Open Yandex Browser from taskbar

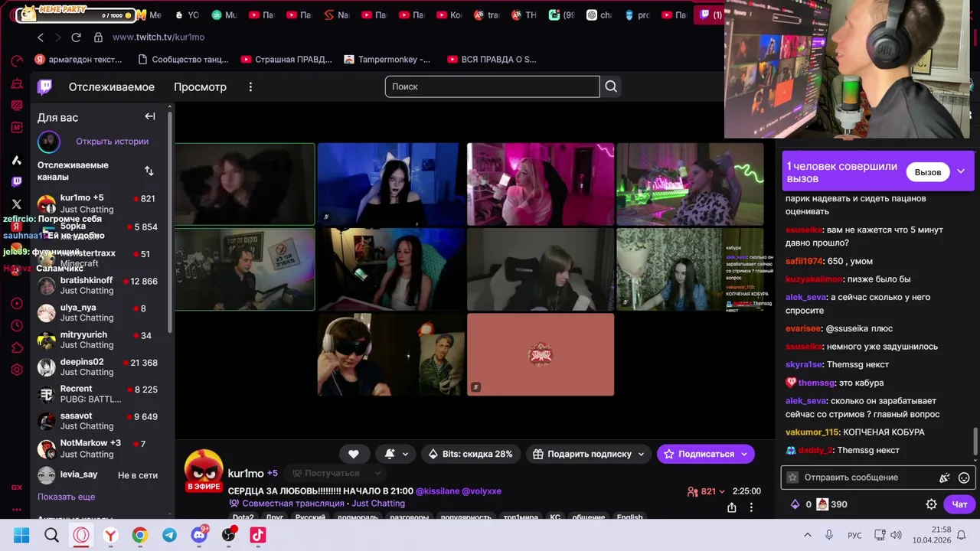pos(110,535)
